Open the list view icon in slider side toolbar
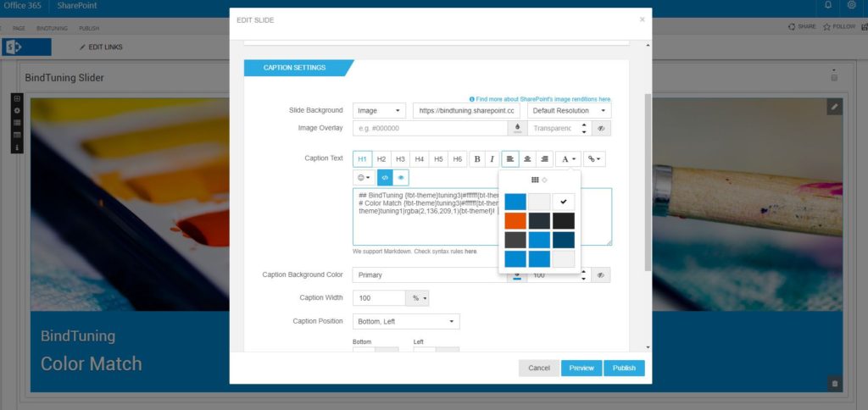868x410 pixels. [17, 123]
